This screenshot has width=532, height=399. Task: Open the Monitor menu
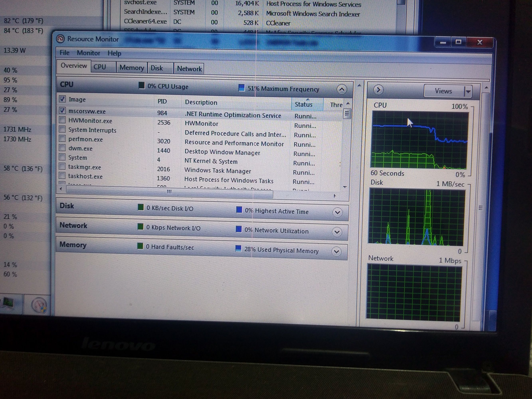coord(88,53)
